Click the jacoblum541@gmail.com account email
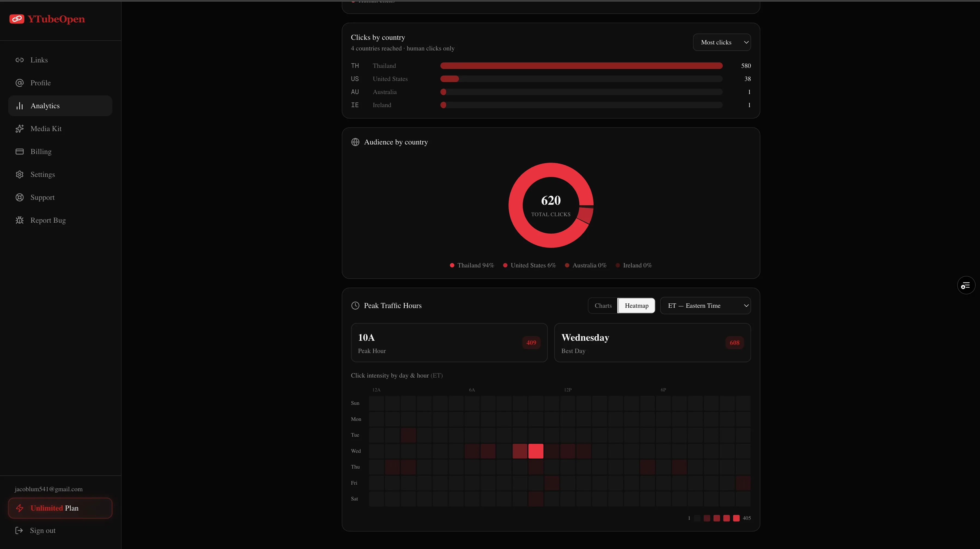Image resolution: width=980 pixels, height=549 pixels. coord(49,489)
